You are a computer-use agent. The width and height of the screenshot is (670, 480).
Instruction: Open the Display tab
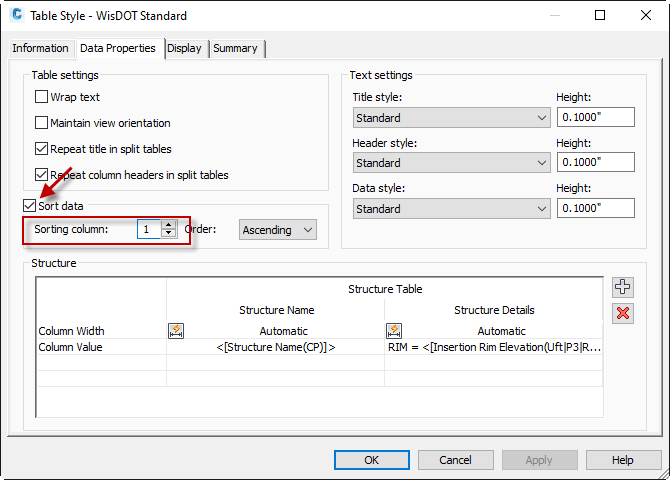[x=184, y=48]
